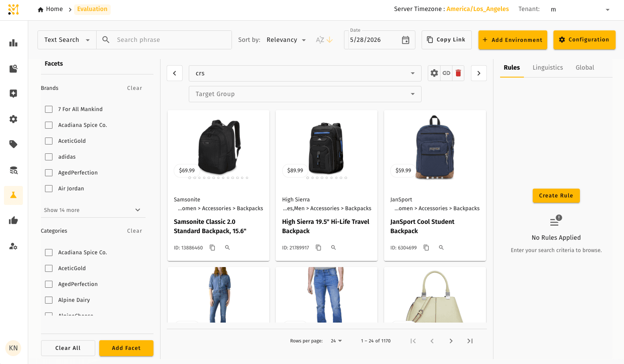Open the date picker calendar icon
The width and height of the screenshot is (624, 364).
tap(406, 40)
